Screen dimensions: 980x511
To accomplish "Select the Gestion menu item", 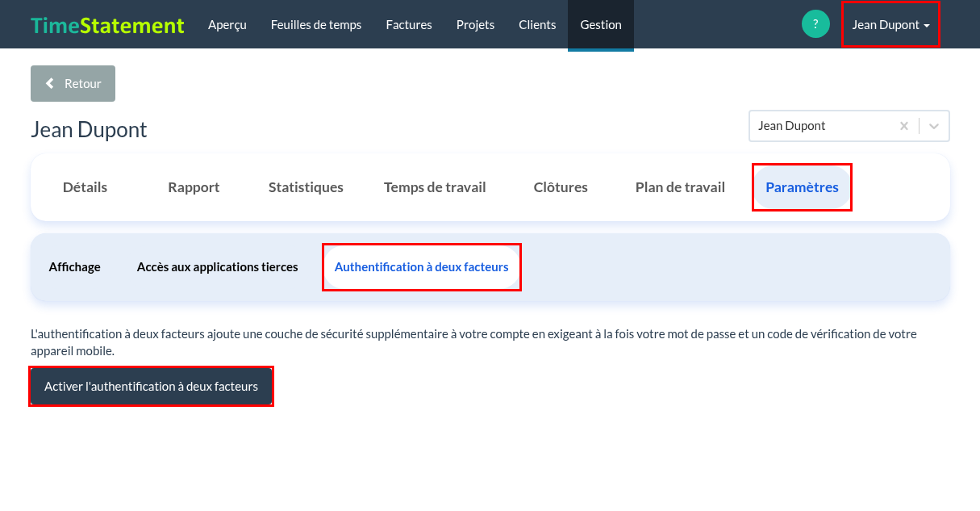I will click(601, 24).
